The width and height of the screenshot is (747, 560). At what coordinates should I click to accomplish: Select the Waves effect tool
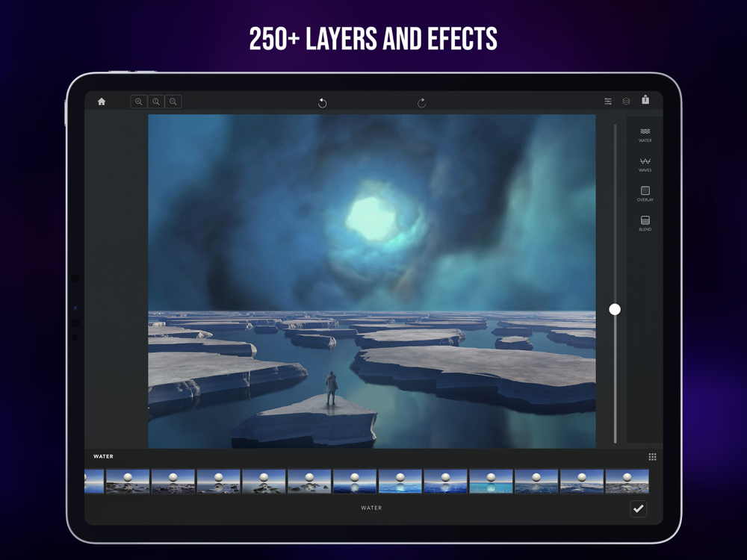(645, 165)
